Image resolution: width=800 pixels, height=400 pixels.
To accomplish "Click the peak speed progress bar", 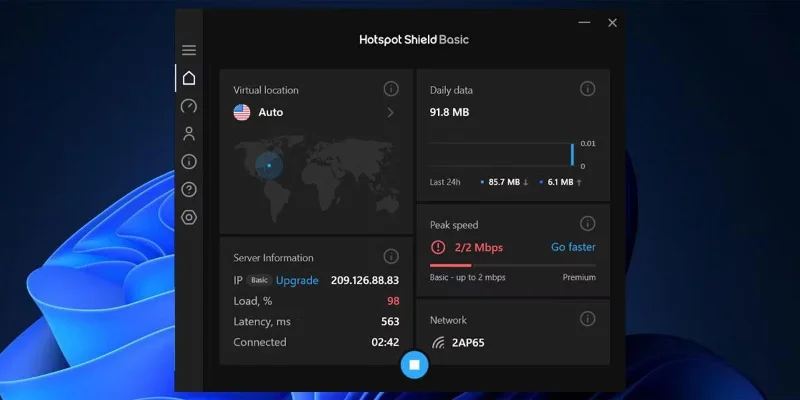I will click(x=513, y=265).
